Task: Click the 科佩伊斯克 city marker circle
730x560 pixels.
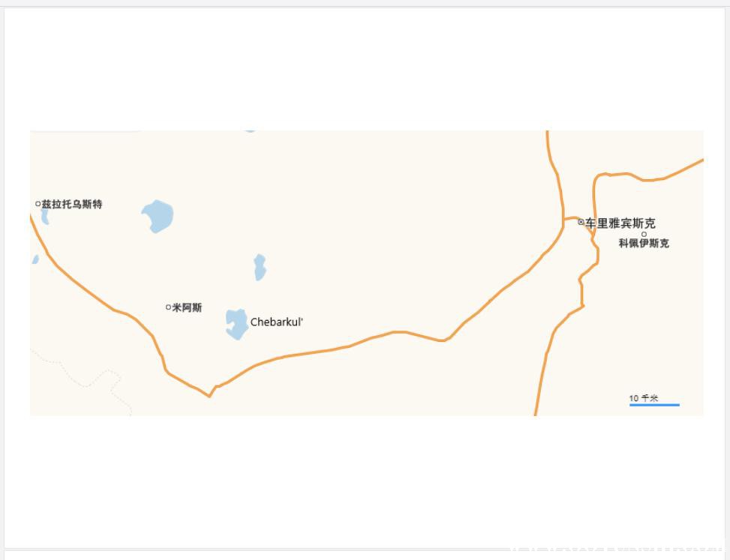Action: click(644, 235)
